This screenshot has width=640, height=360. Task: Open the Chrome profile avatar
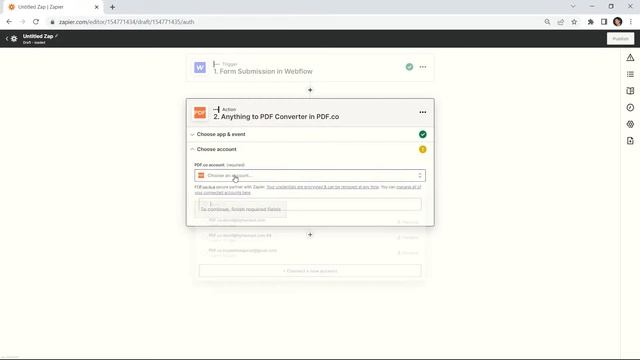[x=617, y=22]
